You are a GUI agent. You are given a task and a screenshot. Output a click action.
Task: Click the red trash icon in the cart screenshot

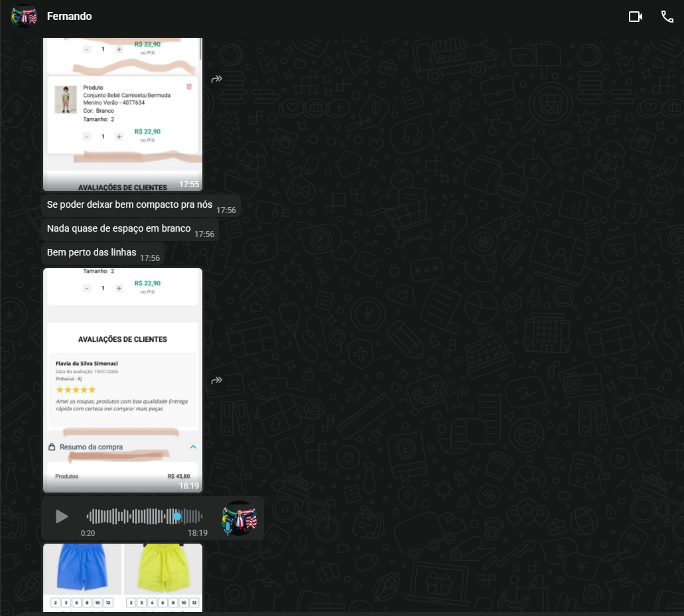(189, 87)
